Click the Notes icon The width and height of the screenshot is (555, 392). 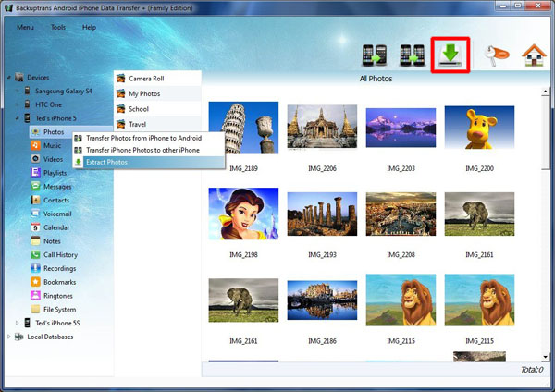(x=35, y=241)
